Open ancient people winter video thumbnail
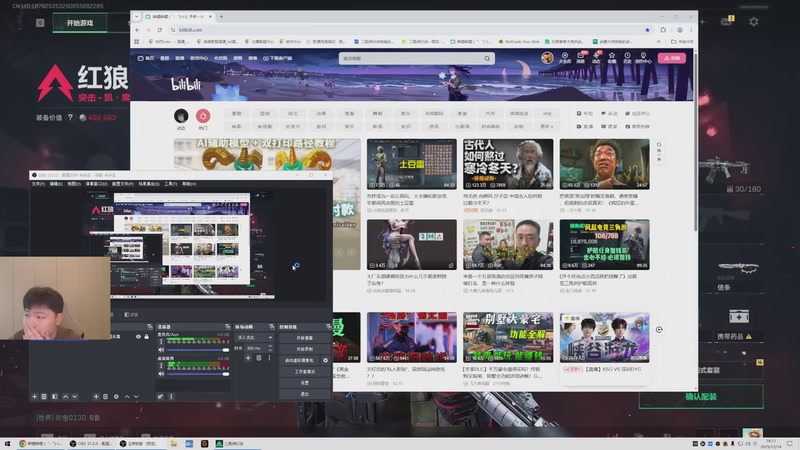The width and height of the screenshot is (800, 450). (508, 164)
